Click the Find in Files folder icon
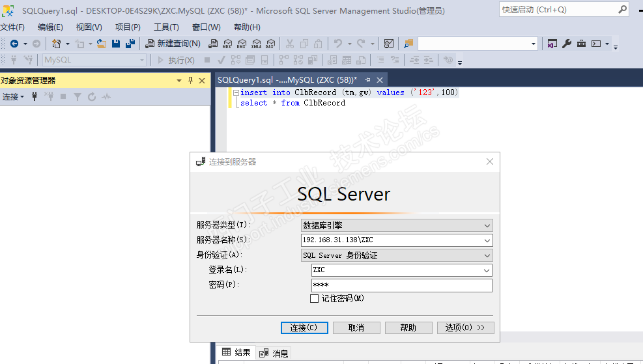The height and width of the screenshot is (364, 643). (x=408, y=44)
